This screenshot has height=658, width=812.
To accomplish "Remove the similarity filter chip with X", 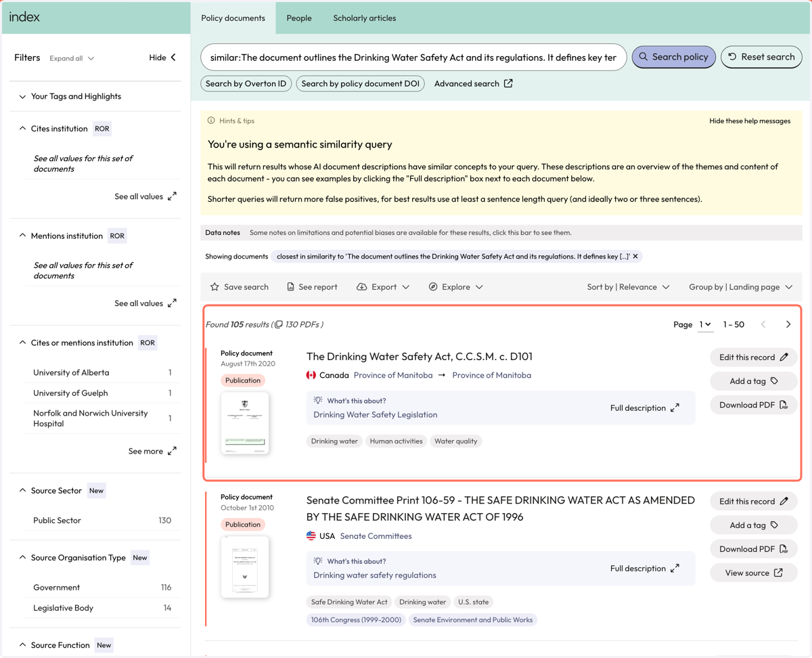I will (635, 257).
